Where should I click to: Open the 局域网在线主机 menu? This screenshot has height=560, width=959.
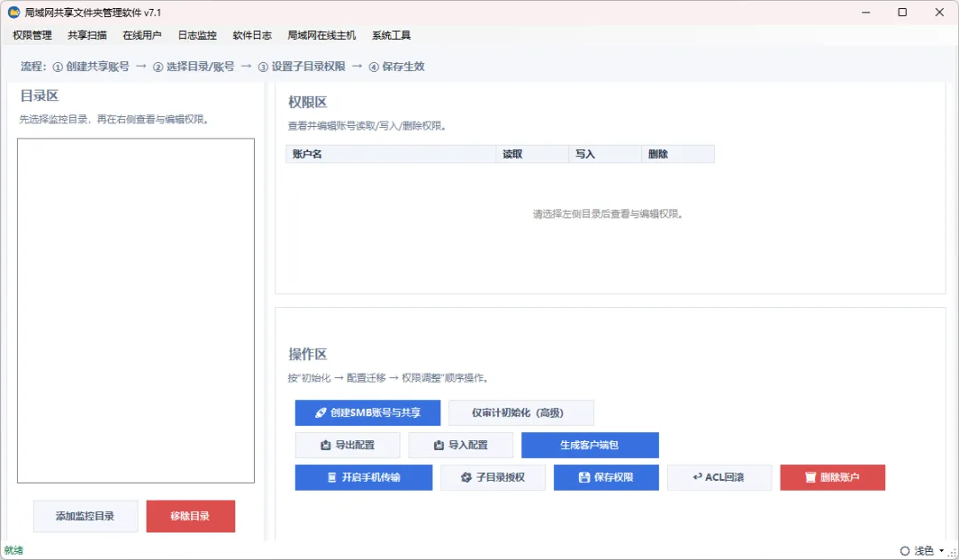tap(321, 35)
